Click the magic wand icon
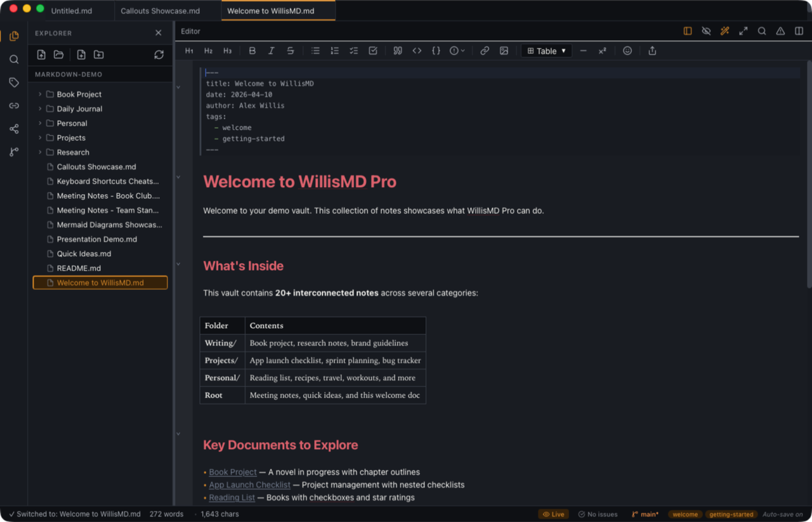Screen dimensions: 812x522 point(724,31)
